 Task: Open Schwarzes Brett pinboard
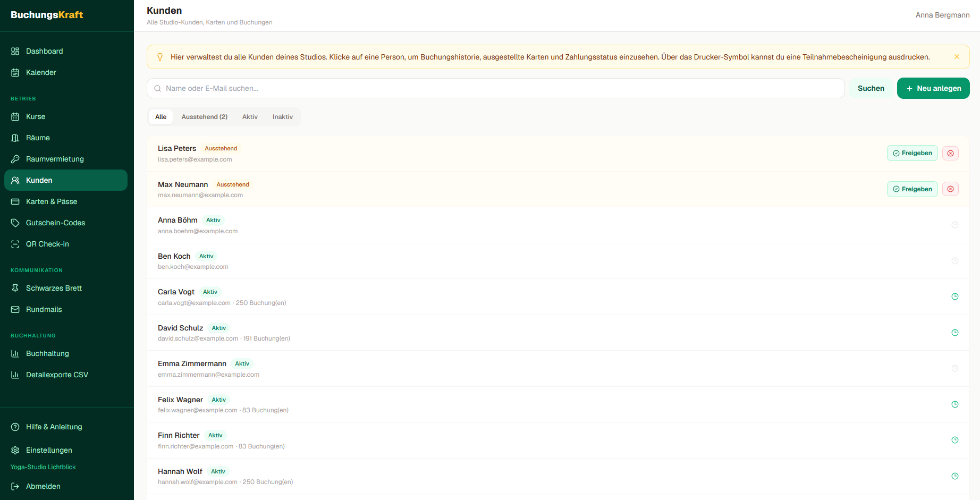click(x=66, y=288)
